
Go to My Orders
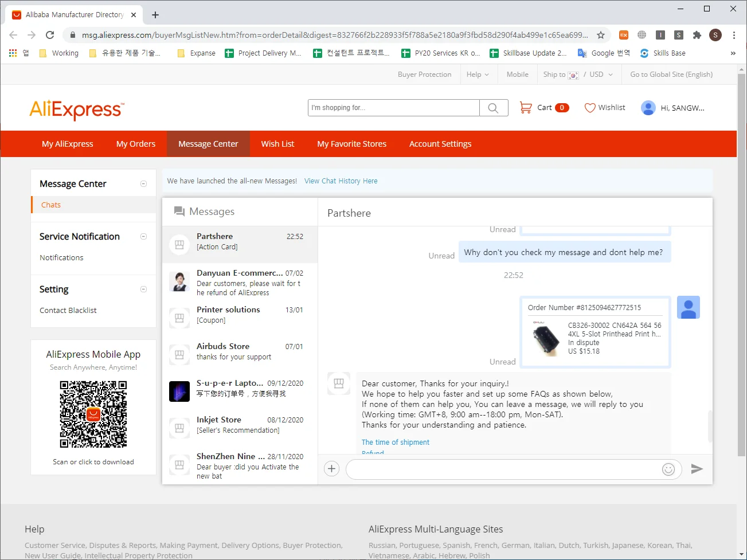point(136,144)
